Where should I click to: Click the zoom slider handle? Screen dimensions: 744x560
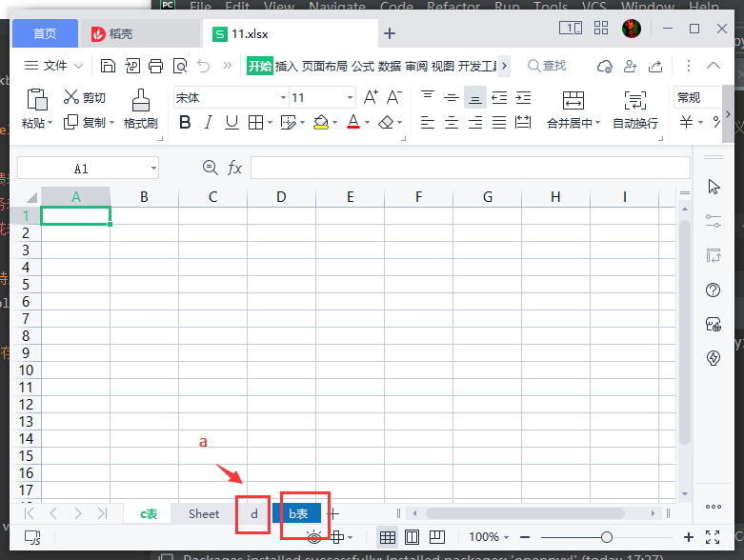[x=607, y=537]
